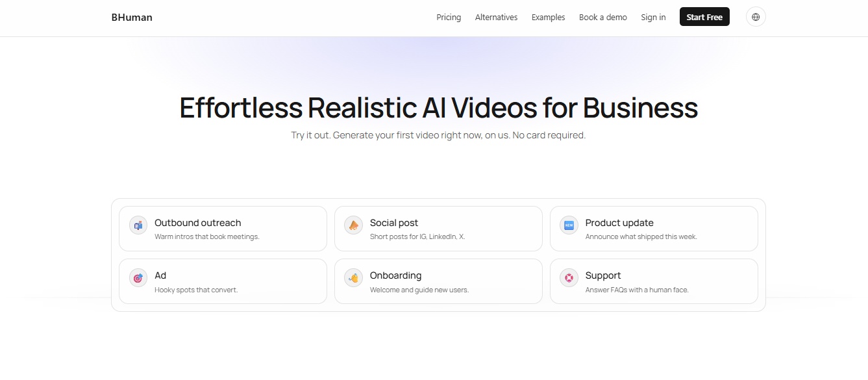The image size is (868, 380).
Task: Click the Support lifebuoy icon
Action: pos(569,278)
